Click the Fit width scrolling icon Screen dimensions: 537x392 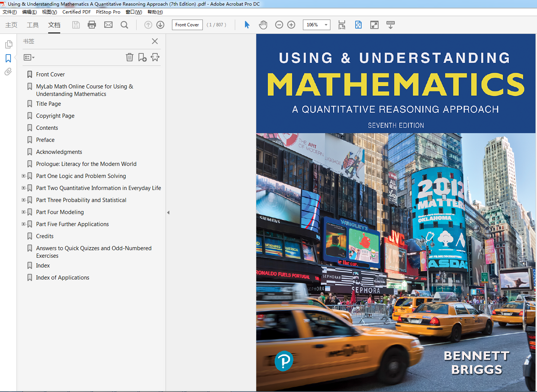pyautogui.click(x=342, y=25)
